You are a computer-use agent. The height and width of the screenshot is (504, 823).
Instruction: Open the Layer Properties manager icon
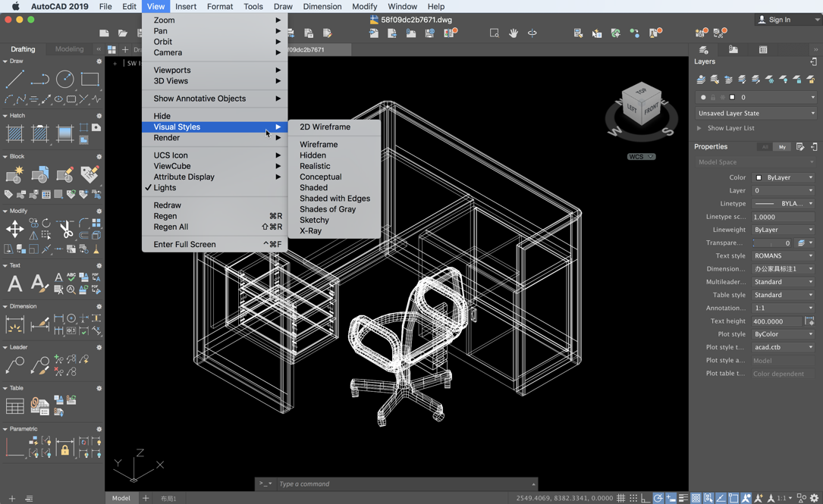pyautogui.click(x=701, y=80)
